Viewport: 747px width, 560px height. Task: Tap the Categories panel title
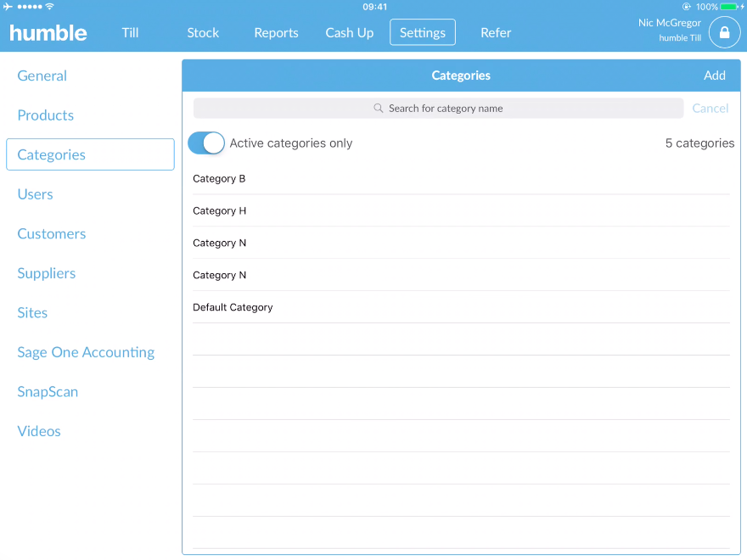tap(461, 76)
